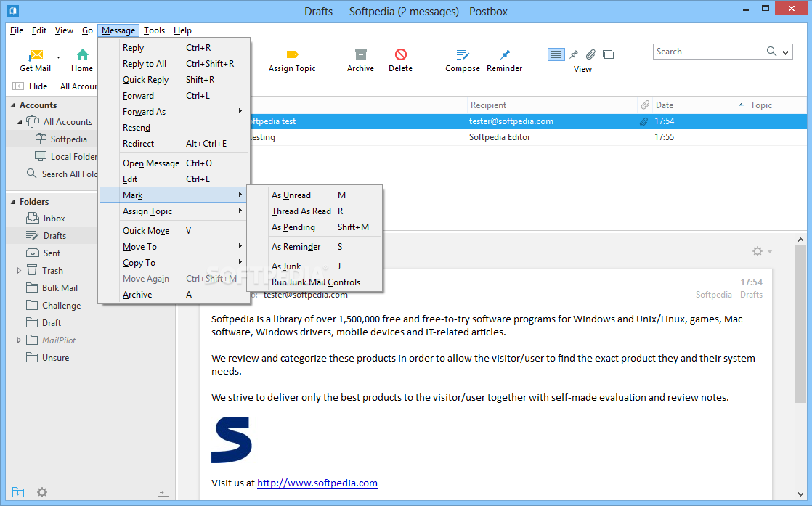Open the Edit menu in the menu bar
The height and width of the screenshot is (506, 812).
click(38, 30)
